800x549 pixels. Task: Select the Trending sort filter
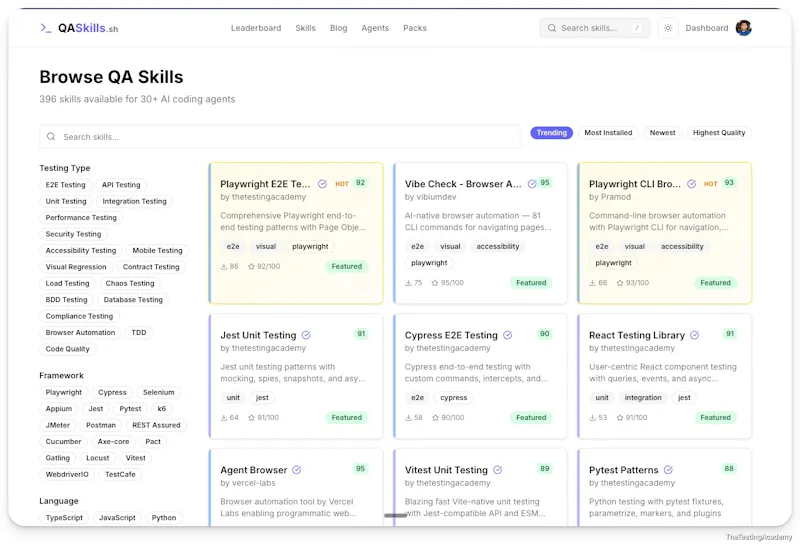pos(552,133)
